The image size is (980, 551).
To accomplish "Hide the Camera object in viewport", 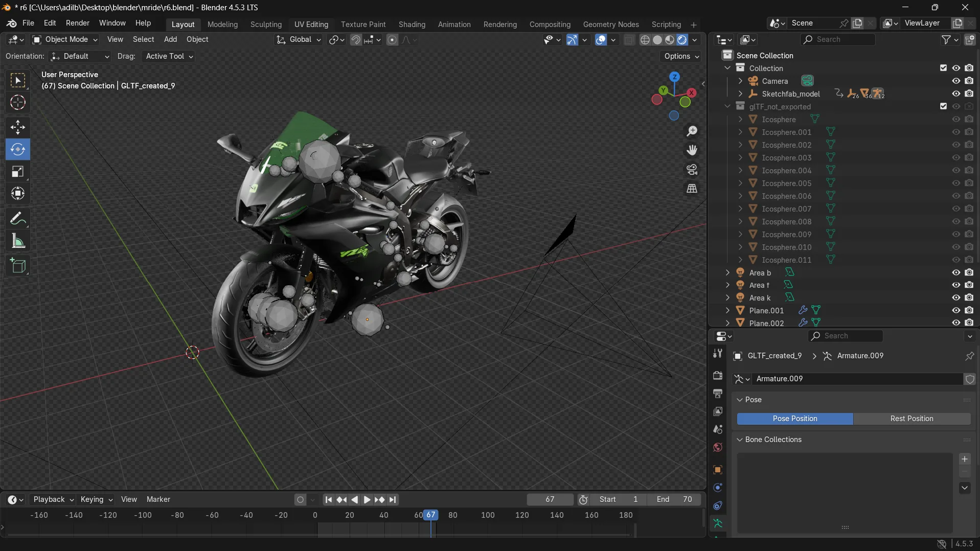I will (955, 81).
